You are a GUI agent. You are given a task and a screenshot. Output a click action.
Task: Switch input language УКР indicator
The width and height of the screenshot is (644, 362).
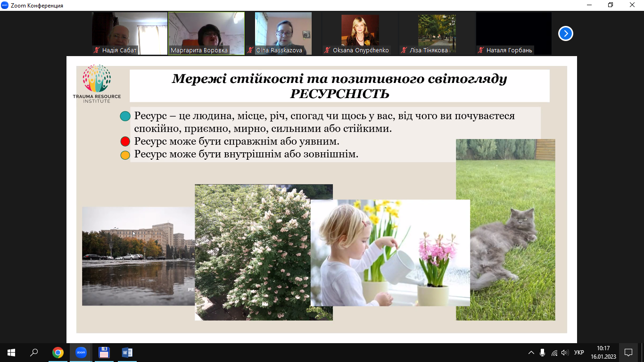click(579, 353)
